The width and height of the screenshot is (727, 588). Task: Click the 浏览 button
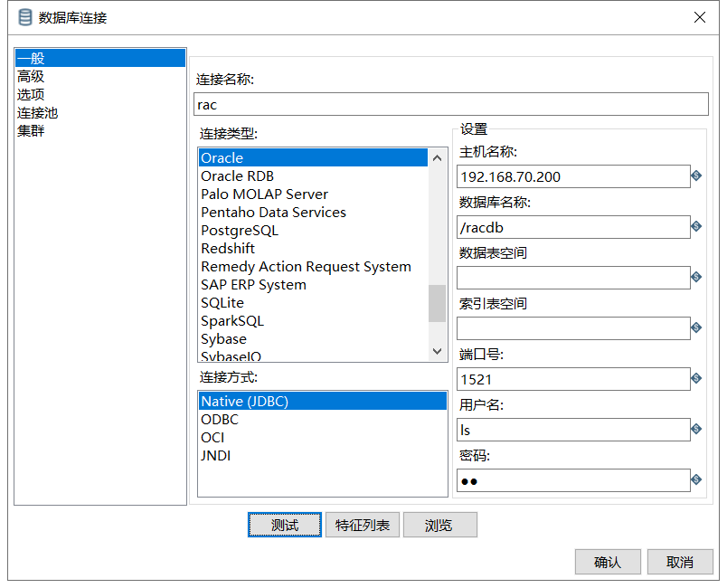pyautogui.click(x=440, y=525)
